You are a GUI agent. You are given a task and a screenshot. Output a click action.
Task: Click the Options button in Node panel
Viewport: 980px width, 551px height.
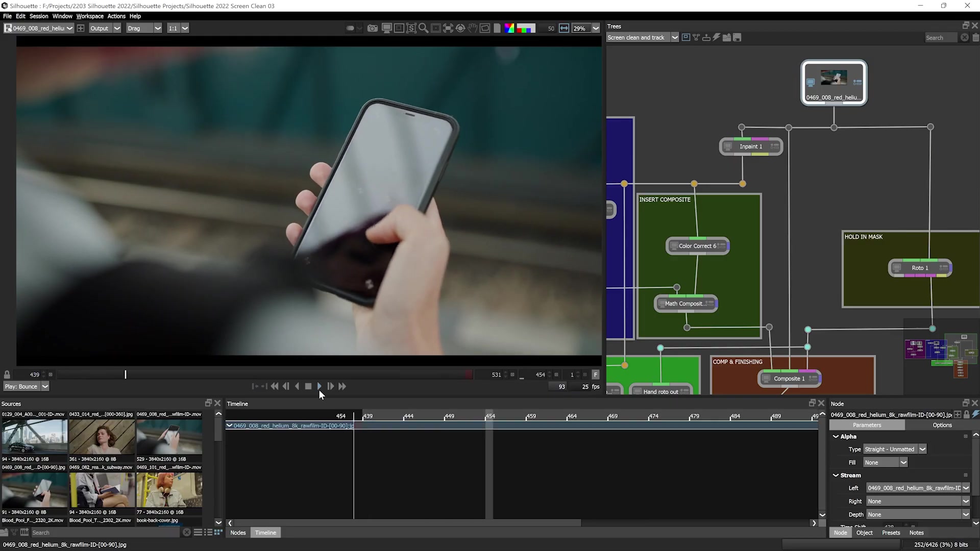(x=942, y=425)
